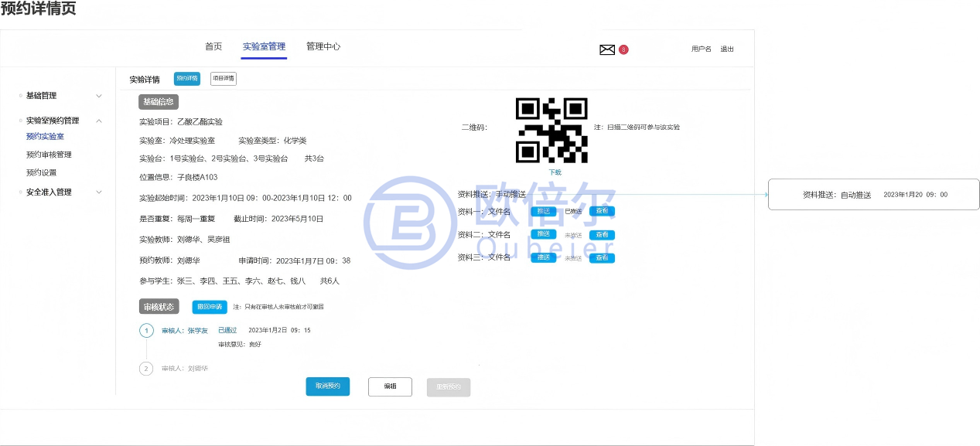Click the 撤回申请 button
Screen dimensions: 980x446
(x=210, y=307)
